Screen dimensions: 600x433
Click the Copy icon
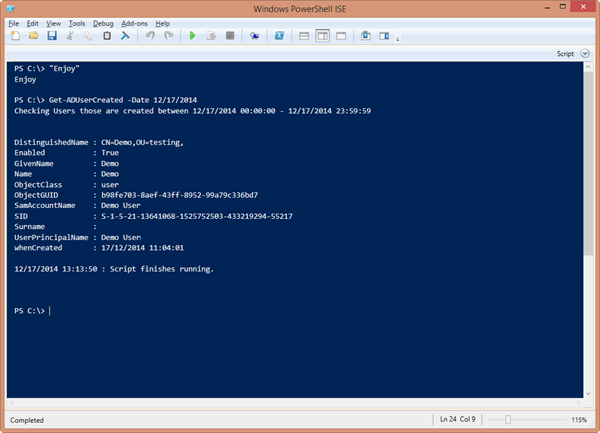click(88, 36)
